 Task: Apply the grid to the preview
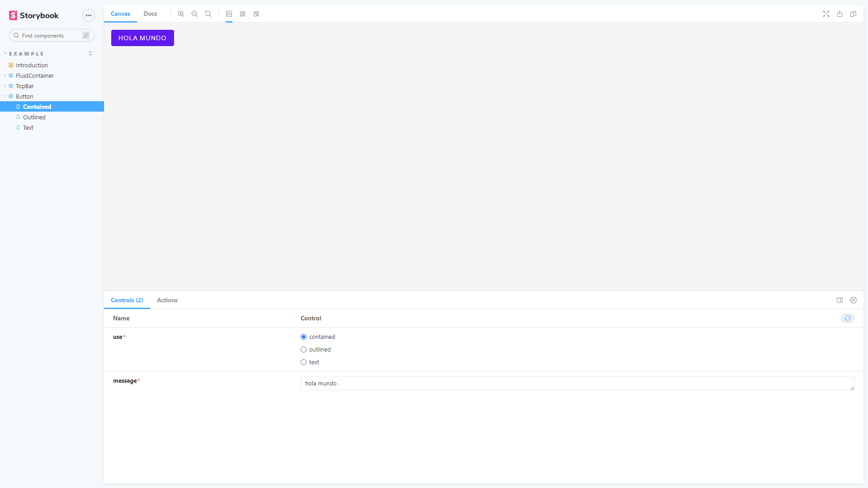coord(243,14)
